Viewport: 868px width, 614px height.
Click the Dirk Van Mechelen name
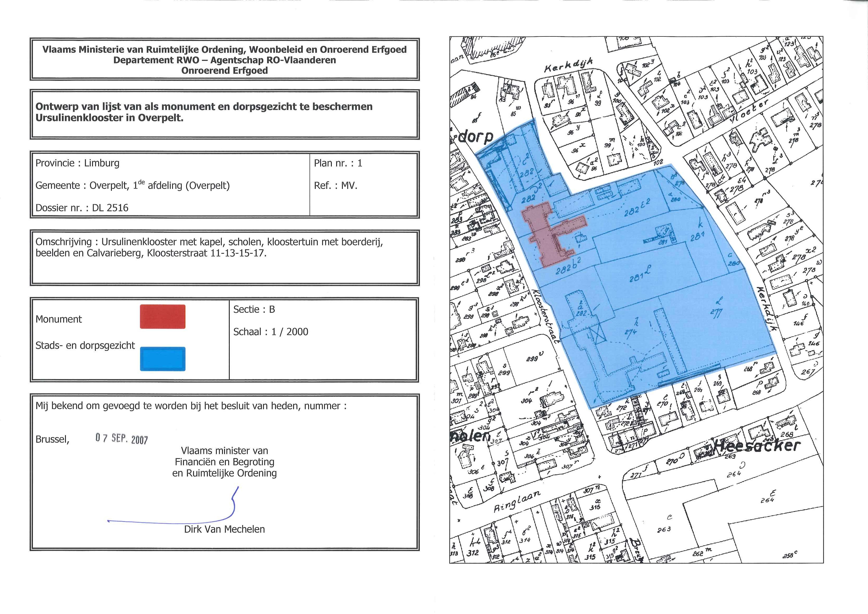tap(224, 529)
